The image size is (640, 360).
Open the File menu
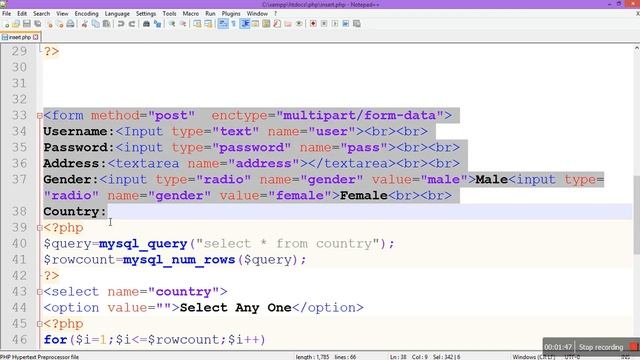click(7, 13)
